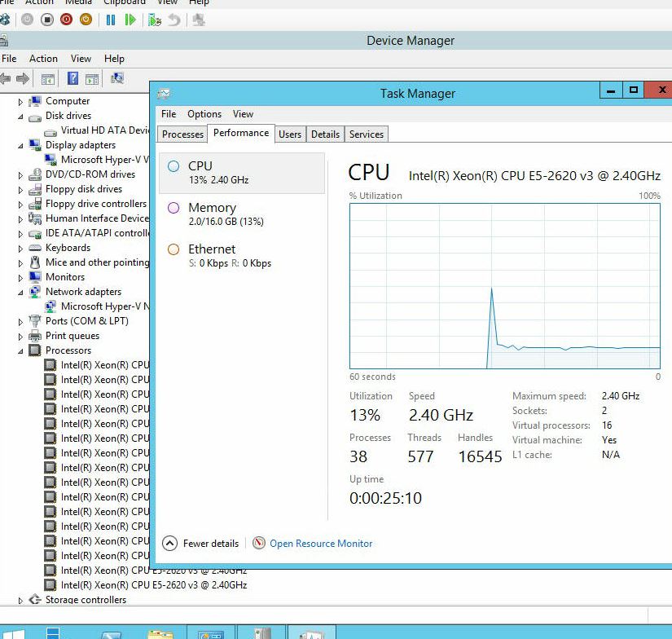Select the Ports (COM & LPT) category icon
The height and width of the screenshot is (639, 672).
pos(35,321)
